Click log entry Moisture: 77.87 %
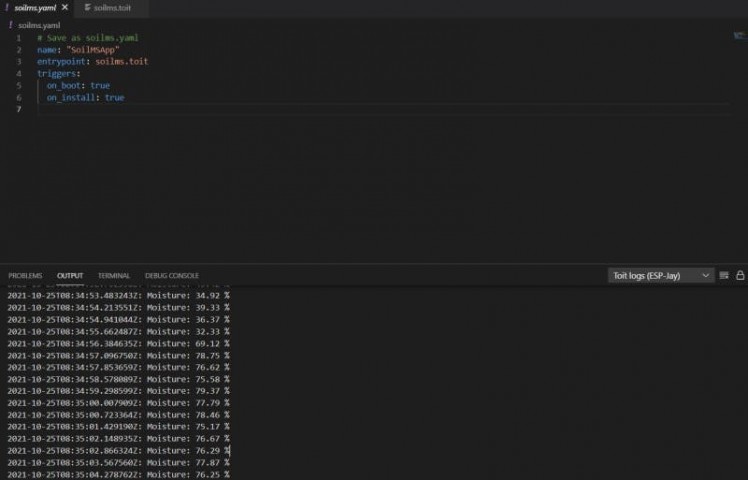The image size is (748, 480). point(118,462)
